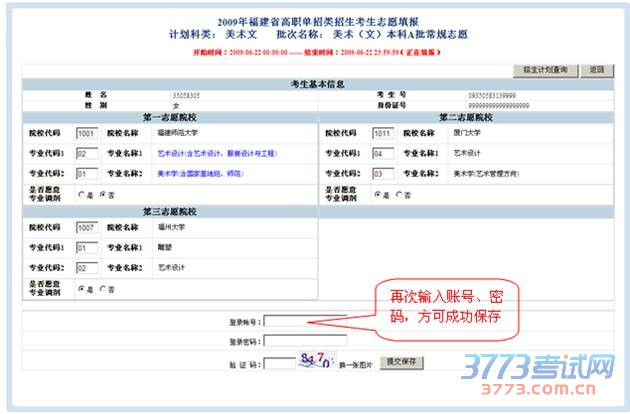The image size is (630, 414).
Task: Click the first choice school code field 1001
Action: click(x=85, y=132)
